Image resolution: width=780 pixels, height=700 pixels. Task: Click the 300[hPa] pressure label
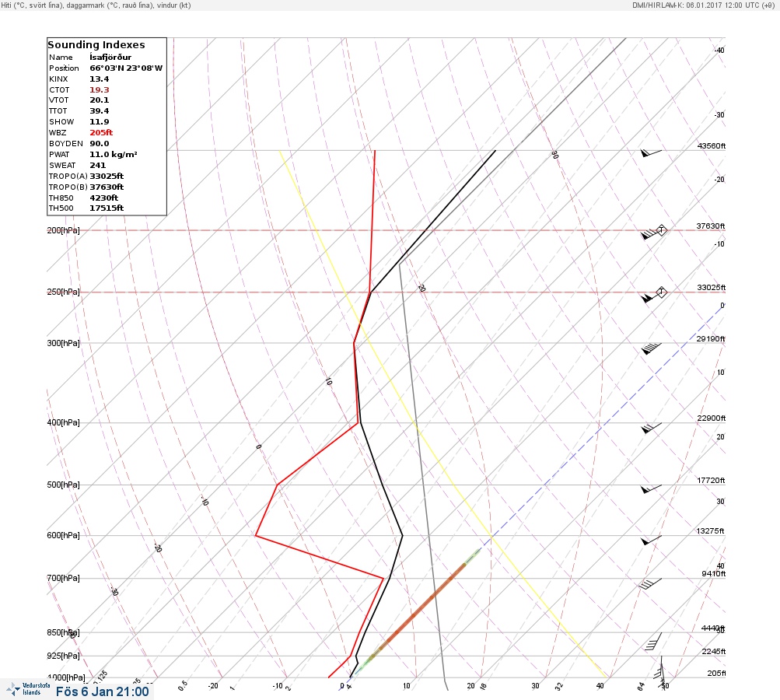[63, 343]
